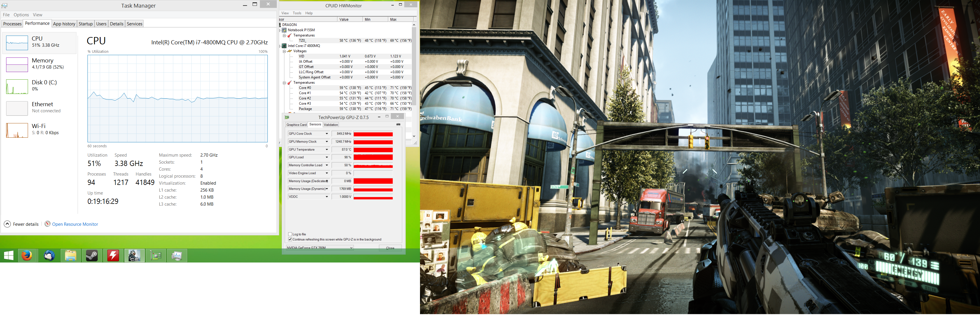Click the Resource Monitor gauge icon
The image size is (980, 315).
pos(48,224)
